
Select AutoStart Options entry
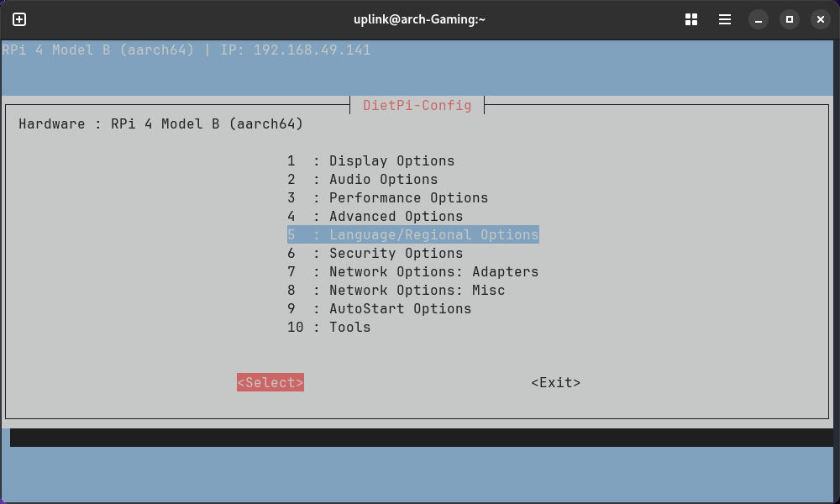coord(399,309)
